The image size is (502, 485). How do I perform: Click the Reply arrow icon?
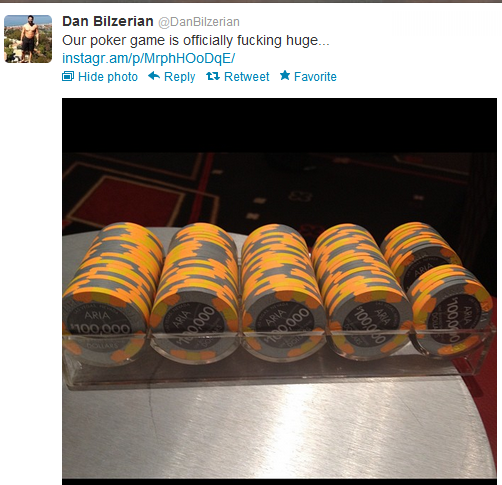click(154, 76)
